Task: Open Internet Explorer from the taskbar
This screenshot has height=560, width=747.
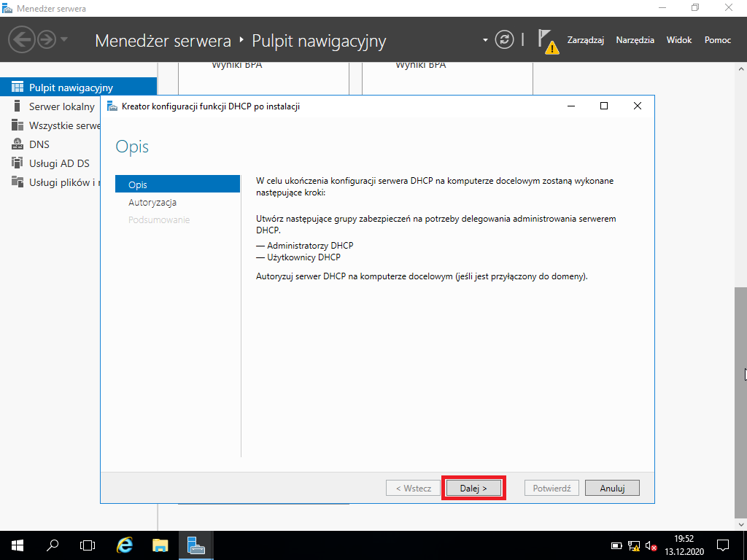Action: [125, 545]
